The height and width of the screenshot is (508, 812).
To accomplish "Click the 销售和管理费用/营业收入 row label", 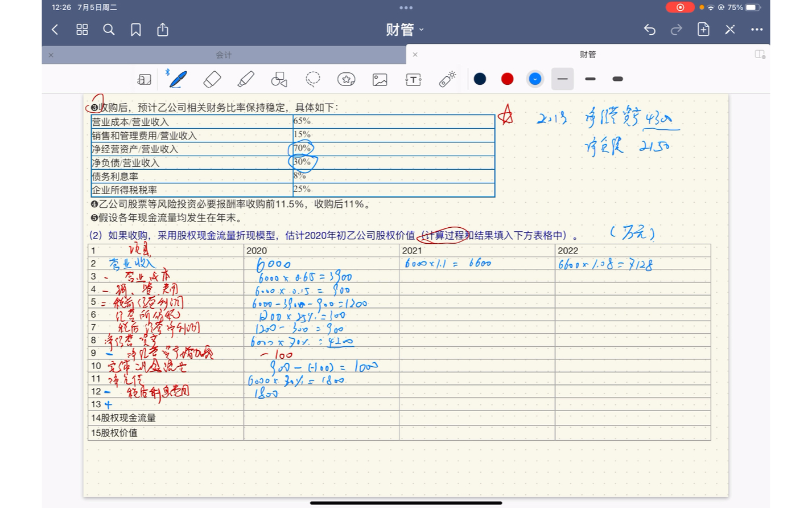I will point(144,136).
